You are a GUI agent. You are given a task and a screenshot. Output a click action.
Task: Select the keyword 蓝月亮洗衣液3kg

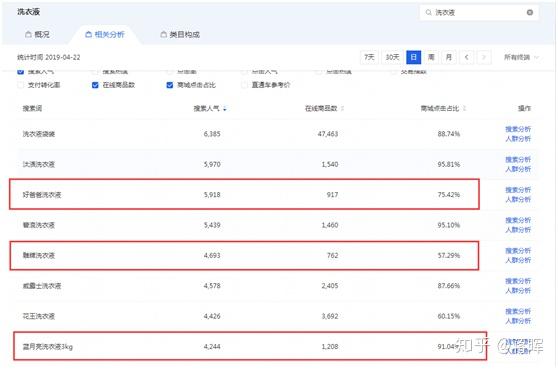(x=48, y=347)
